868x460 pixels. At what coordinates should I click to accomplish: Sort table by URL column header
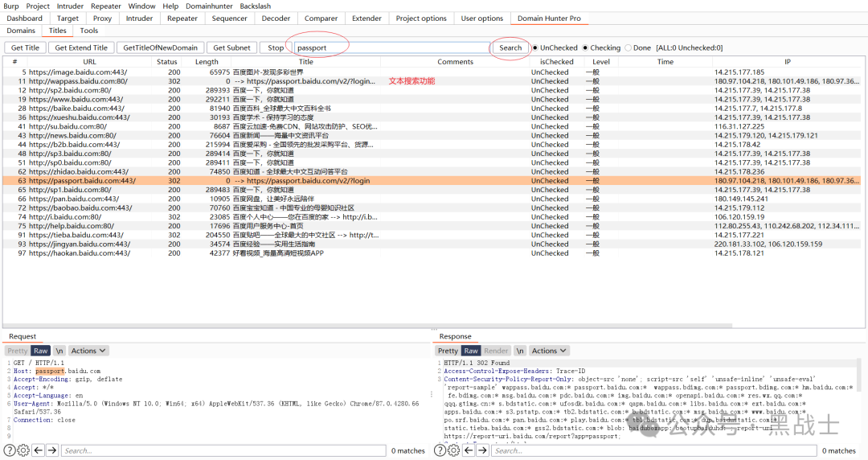(x=89, y=61)
